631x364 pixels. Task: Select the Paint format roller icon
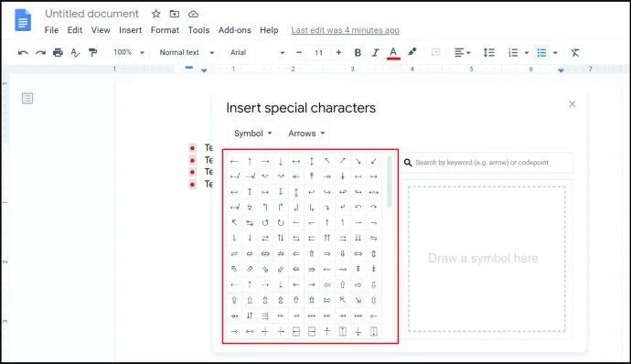click(x=93, y=53)
